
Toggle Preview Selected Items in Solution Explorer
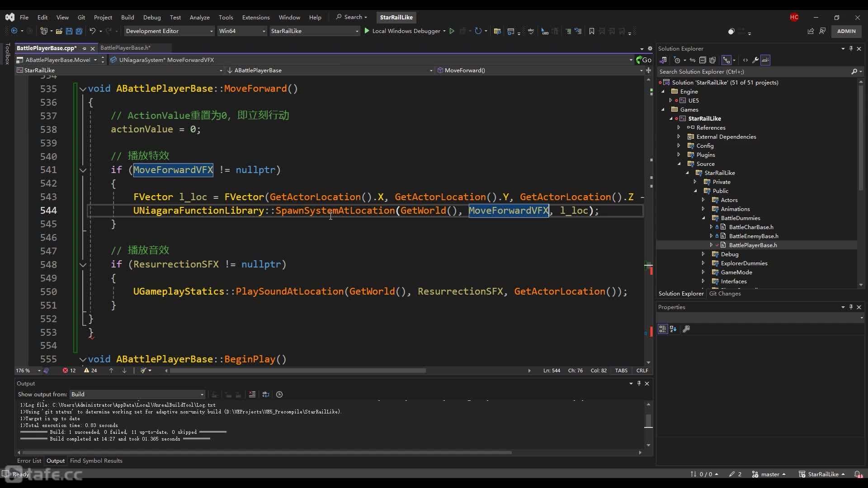(x=765, y=60)
